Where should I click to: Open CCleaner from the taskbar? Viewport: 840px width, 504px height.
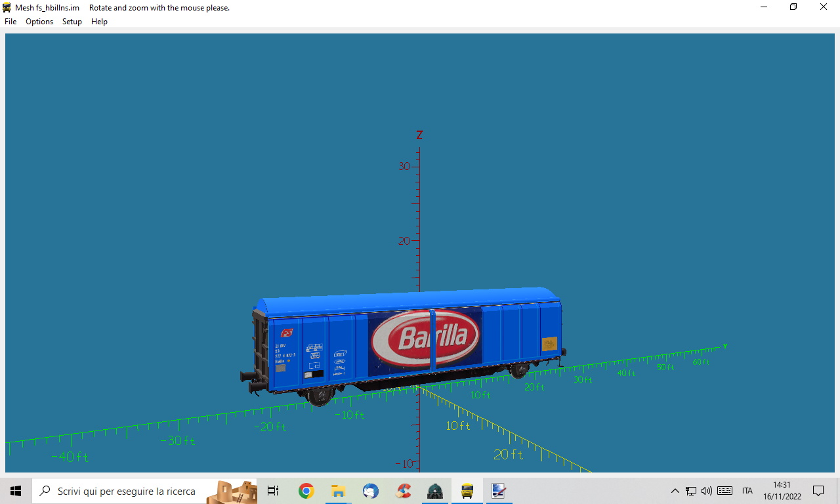(403, 491)
